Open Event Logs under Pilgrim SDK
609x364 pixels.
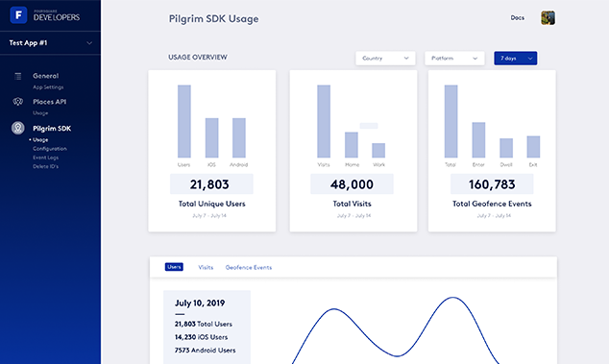click(45, 158)
